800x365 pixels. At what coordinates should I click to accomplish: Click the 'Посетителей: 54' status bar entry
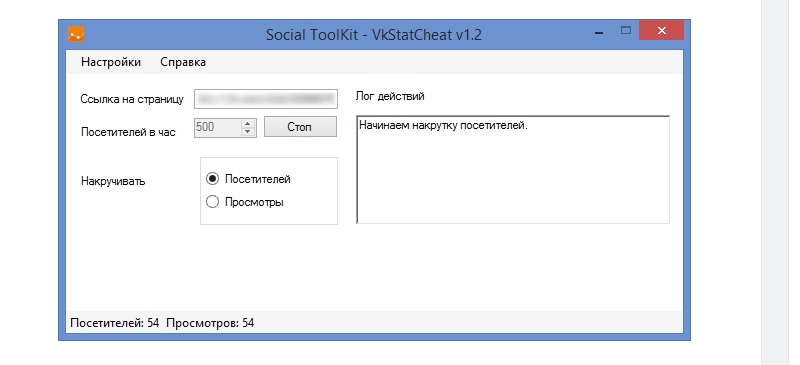click(x=115, y=323)
